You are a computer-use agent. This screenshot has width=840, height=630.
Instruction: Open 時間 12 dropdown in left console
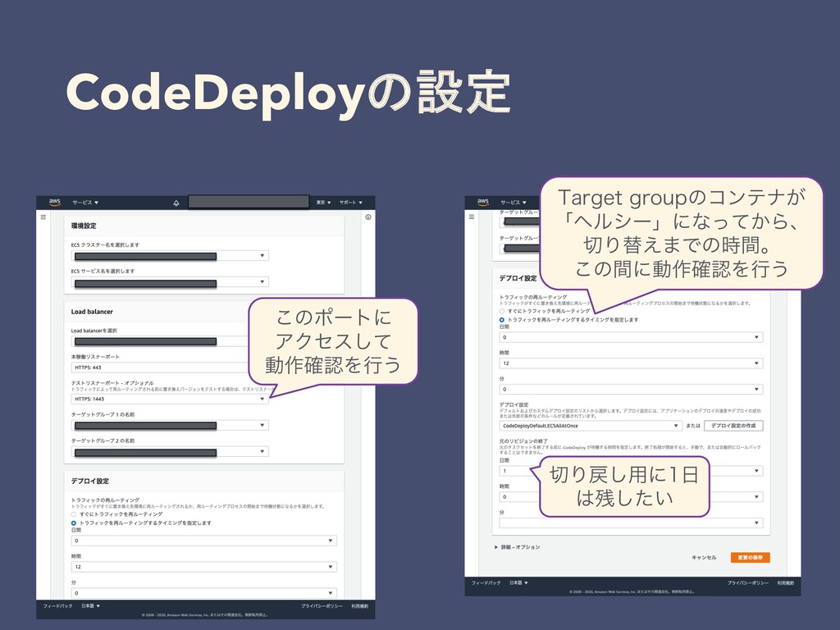tap(203, 567)
